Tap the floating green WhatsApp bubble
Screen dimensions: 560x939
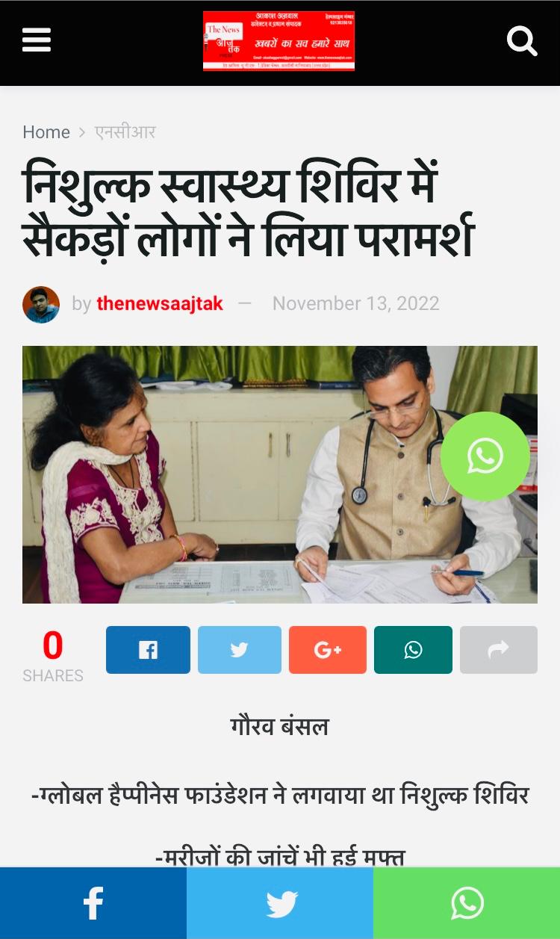pos(485,456)
